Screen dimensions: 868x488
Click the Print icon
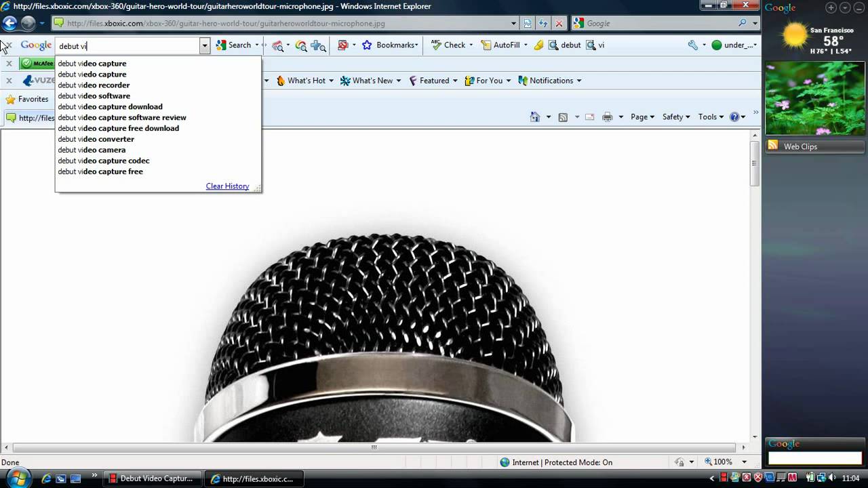(608, 117)
